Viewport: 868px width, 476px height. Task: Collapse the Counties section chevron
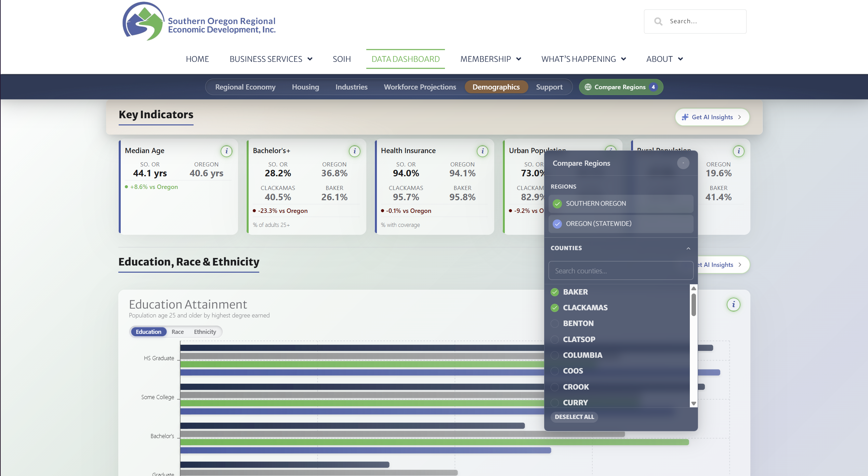688,248
